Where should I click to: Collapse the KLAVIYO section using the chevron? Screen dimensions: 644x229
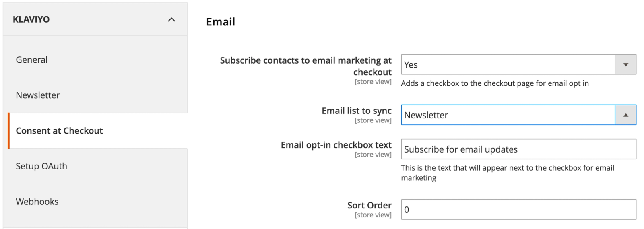[x=171, y=19]
